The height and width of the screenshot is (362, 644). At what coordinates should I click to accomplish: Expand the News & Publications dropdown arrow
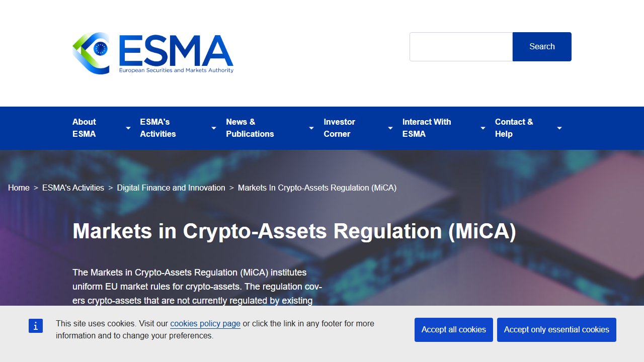tap(311, 128)
